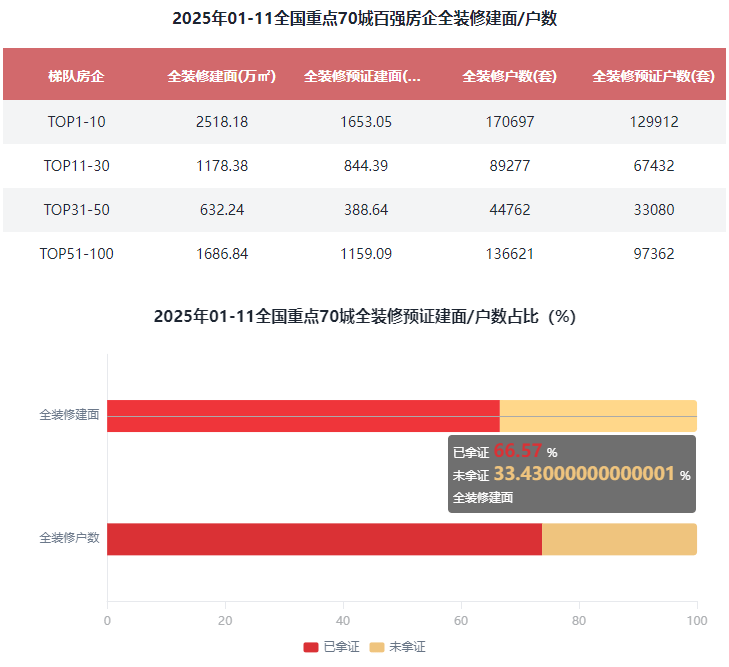Select the 全装修户数(套) column header

pos(510,75)
